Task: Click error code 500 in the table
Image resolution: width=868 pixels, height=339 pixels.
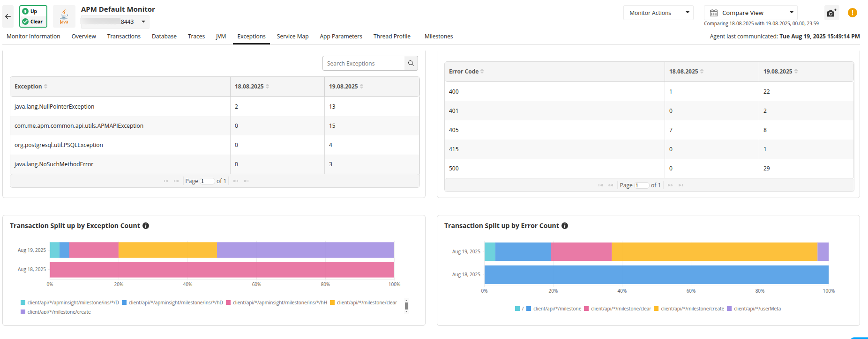Action: [x=454, y=169]
